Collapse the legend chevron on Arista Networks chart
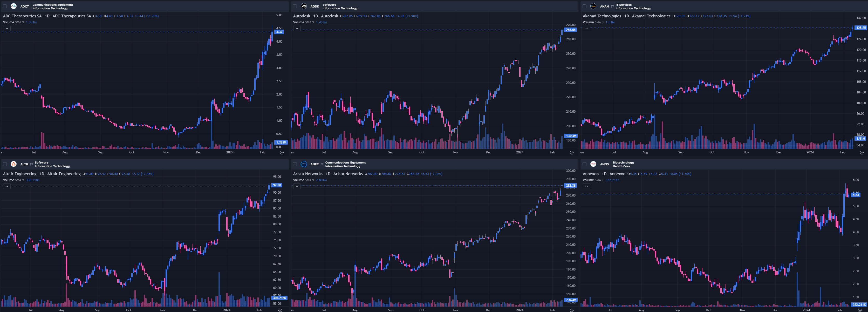The height and width of the screenshot is (312, 868). click(x=297, y=186)
